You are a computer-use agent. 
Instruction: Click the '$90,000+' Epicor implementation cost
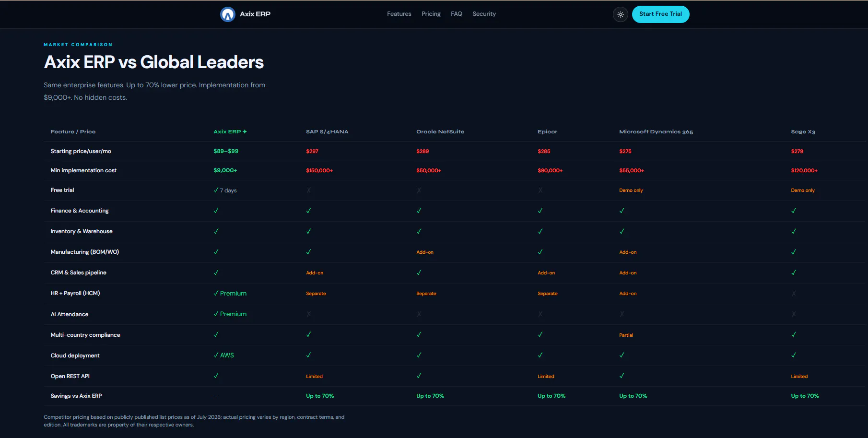[x=550, y=170]
